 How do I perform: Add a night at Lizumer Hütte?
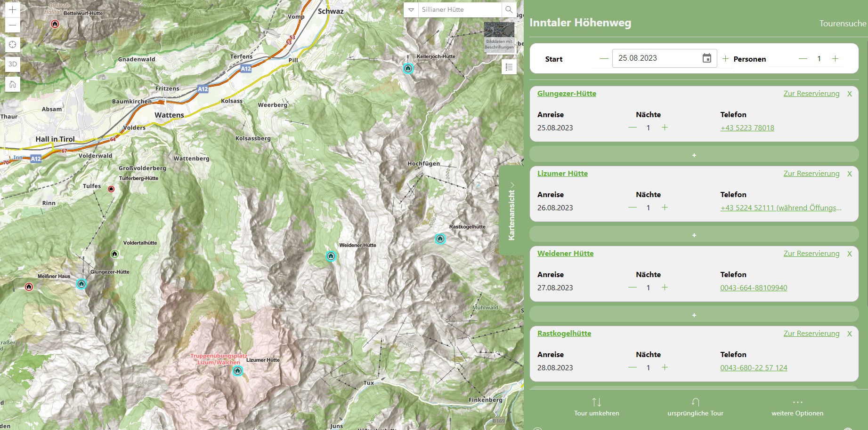(665, 207)
